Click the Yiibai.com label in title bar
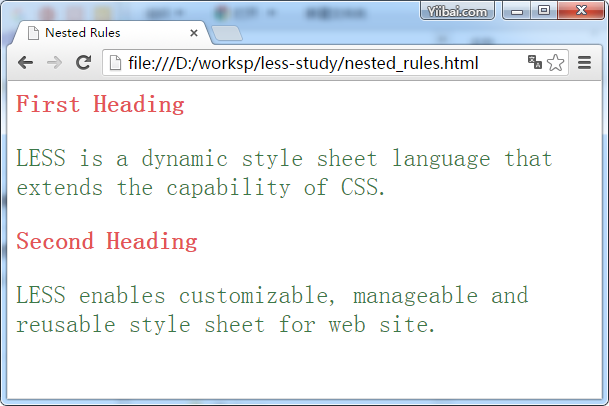 click(457, 12)
